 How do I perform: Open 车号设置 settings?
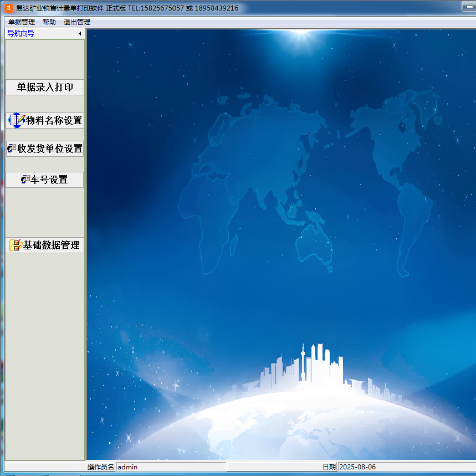point(45,180)
